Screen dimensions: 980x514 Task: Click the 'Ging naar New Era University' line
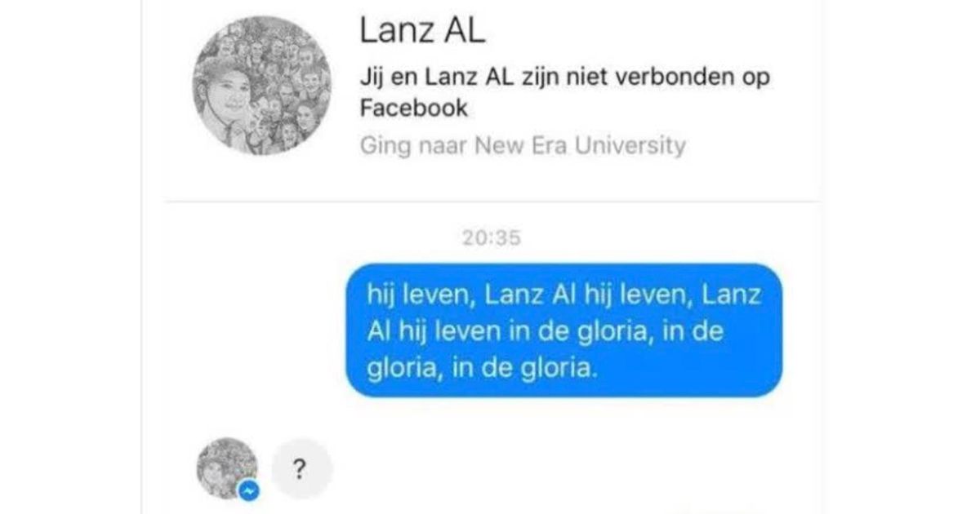(x=523, y=147)
